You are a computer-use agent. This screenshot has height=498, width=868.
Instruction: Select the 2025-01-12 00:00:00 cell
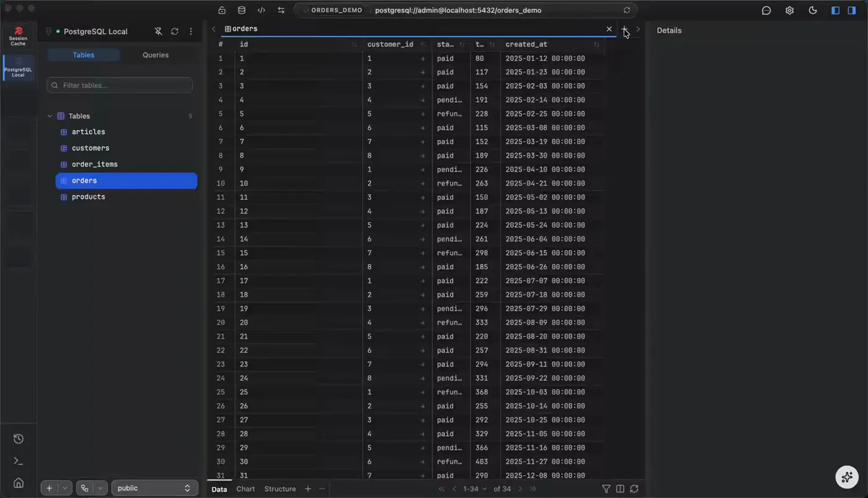(x=552, y=59)
